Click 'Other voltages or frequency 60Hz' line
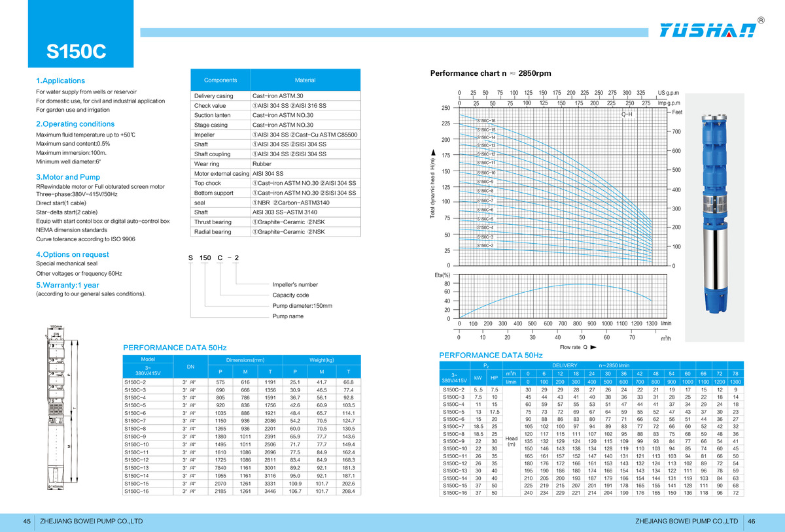Screen dimensions: 785x532 click(x=78, y=273)
